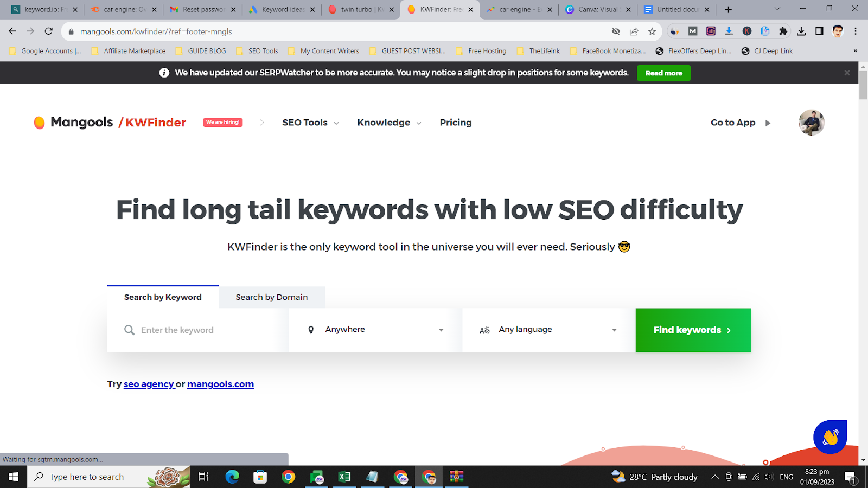Click the K circle extension icon

tap(747, 31)
